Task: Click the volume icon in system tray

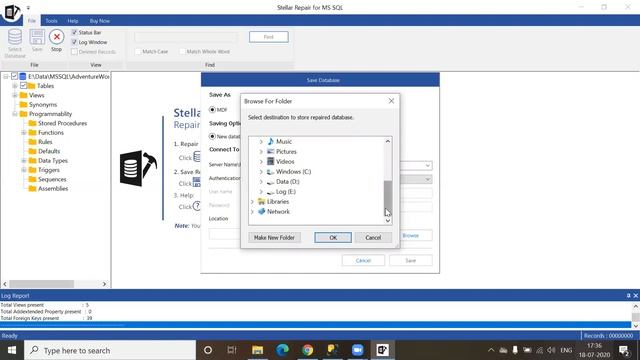Action: 551,350
